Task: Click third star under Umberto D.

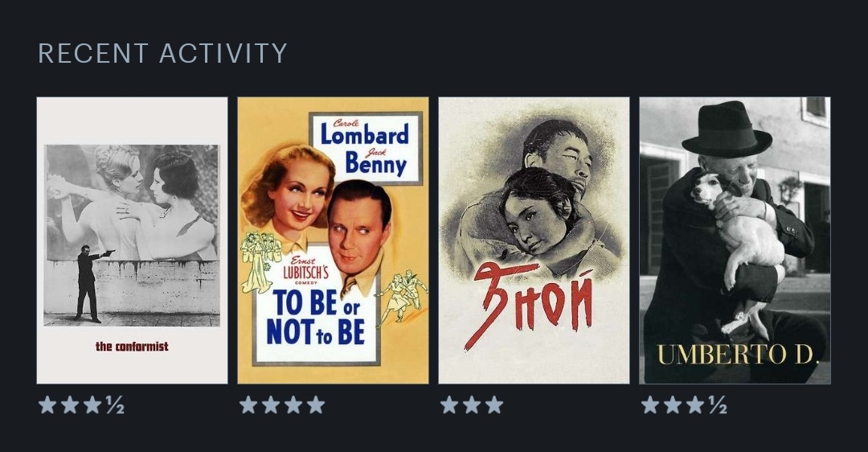Action: click(694, 405)
